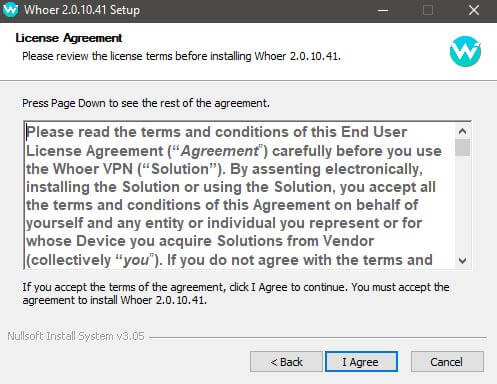Screen dimensions: 497x384
Task: Minimize the Whoer Setup window
Action: [x=383, y=10]
